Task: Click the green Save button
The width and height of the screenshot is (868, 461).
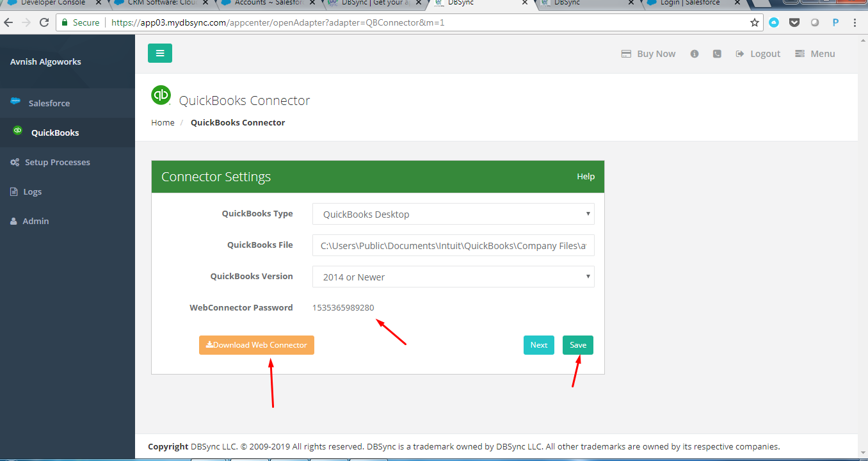Action: (577, 345)
